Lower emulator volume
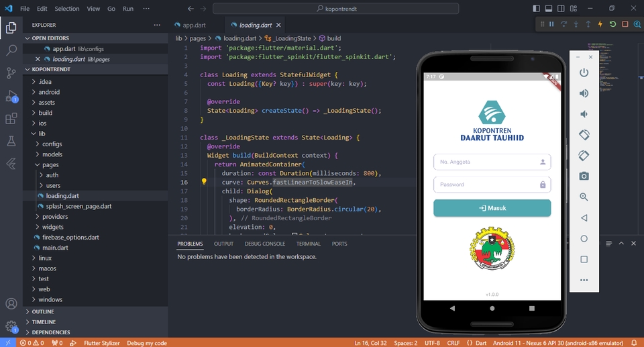Image resolution: width=644 pixels, height=347 pixels. click(x=584, y=114)
